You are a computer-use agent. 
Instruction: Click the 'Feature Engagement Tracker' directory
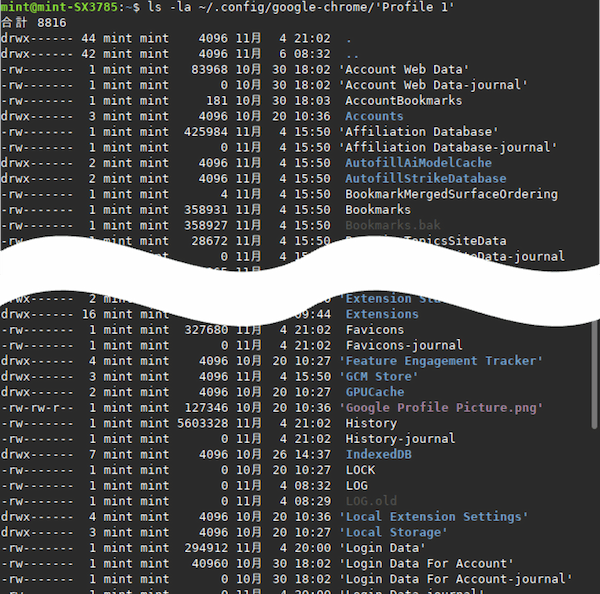pos(441,361)
